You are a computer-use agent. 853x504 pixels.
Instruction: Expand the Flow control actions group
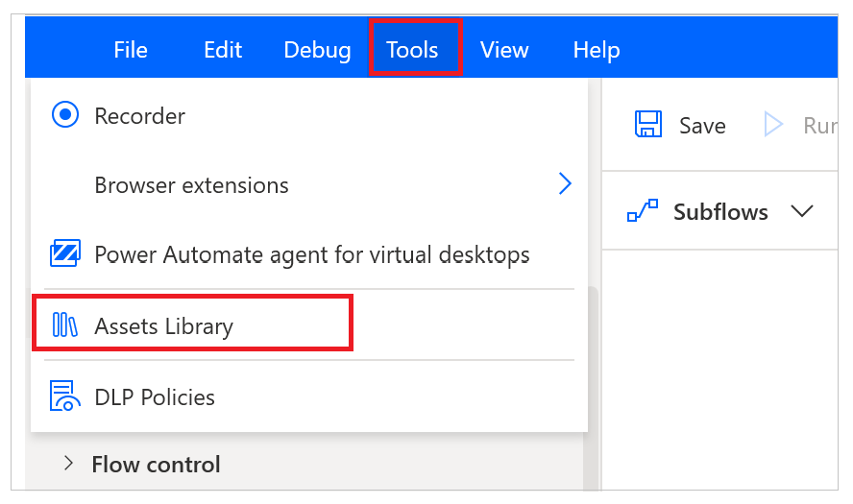point(68,464)
